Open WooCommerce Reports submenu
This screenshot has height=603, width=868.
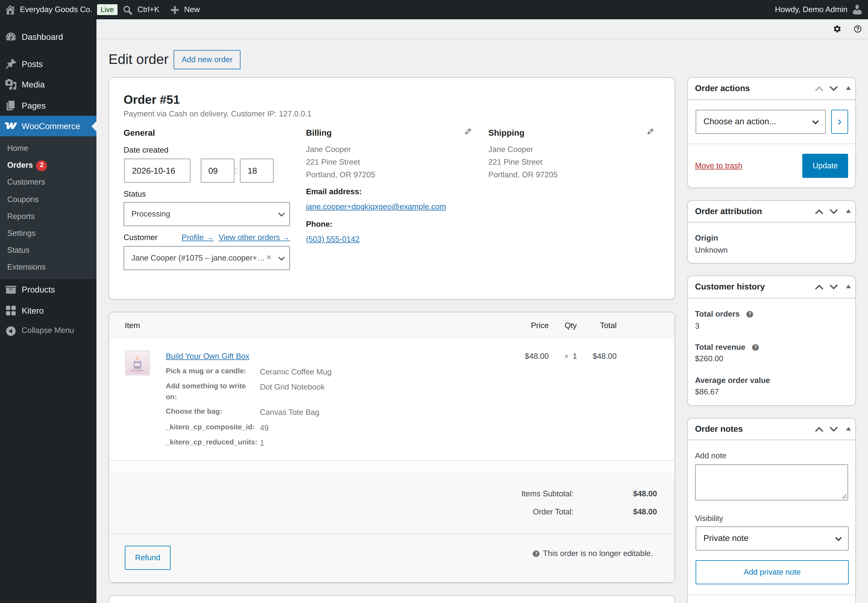21,216
